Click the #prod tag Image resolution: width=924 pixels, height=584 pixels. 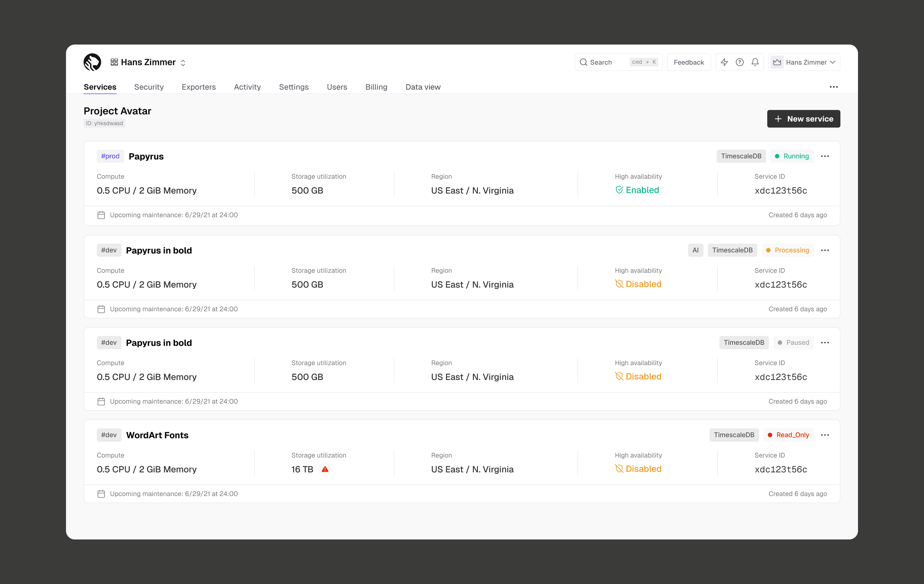(110, 156)
